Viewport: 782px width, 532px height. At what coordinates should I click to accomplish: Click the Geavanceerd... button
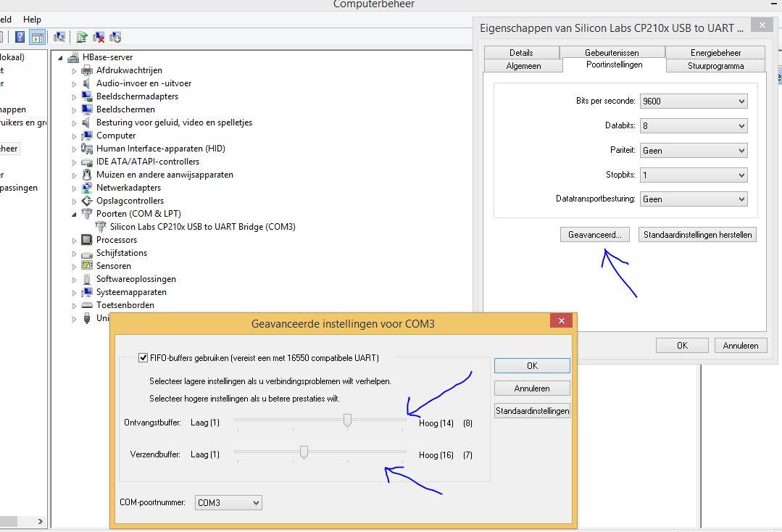[x=594, y=235]
